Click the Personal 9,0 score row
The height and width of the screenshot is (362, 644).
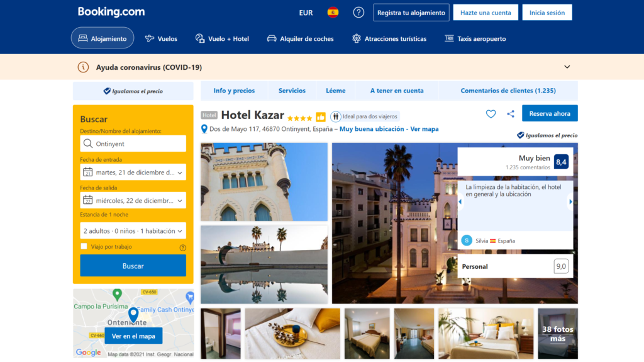515,266
